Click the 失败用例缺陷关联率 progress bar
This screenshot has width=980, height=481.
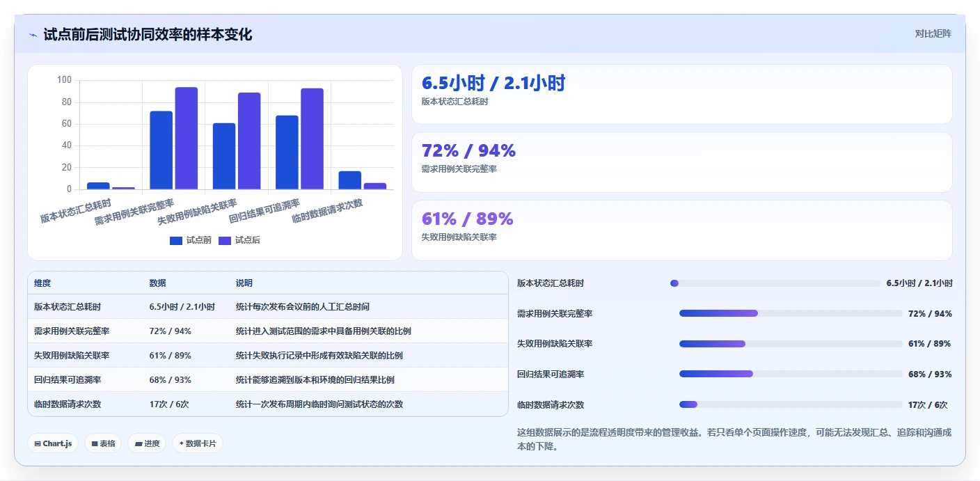click(x=791, y=344)
